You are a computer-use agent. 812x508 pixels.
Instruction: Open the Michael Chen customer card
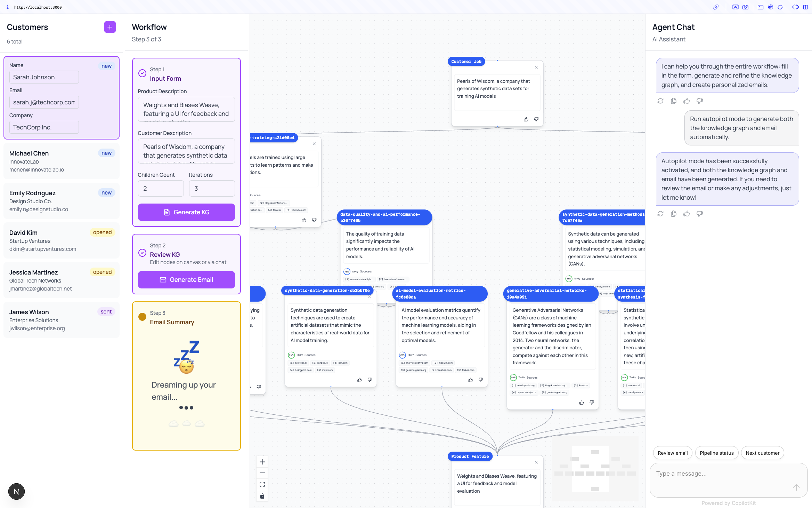pos(61,161)
